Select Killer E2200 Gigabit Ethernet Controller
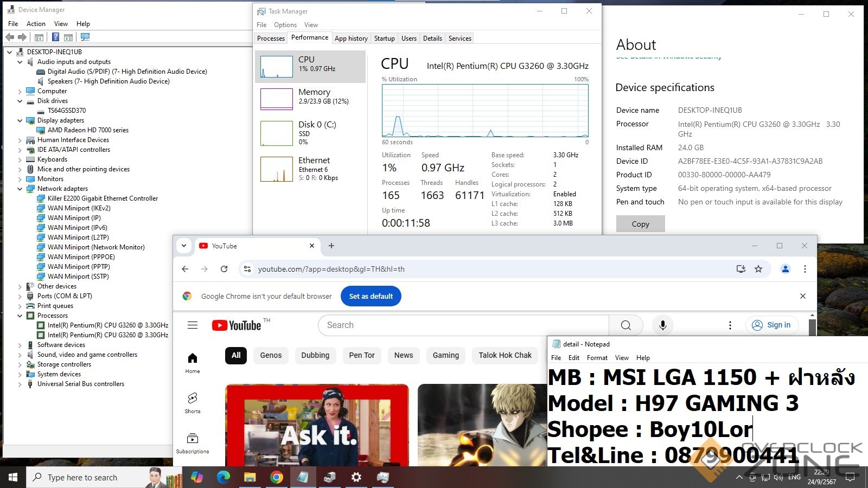 (x=103, y=198)
